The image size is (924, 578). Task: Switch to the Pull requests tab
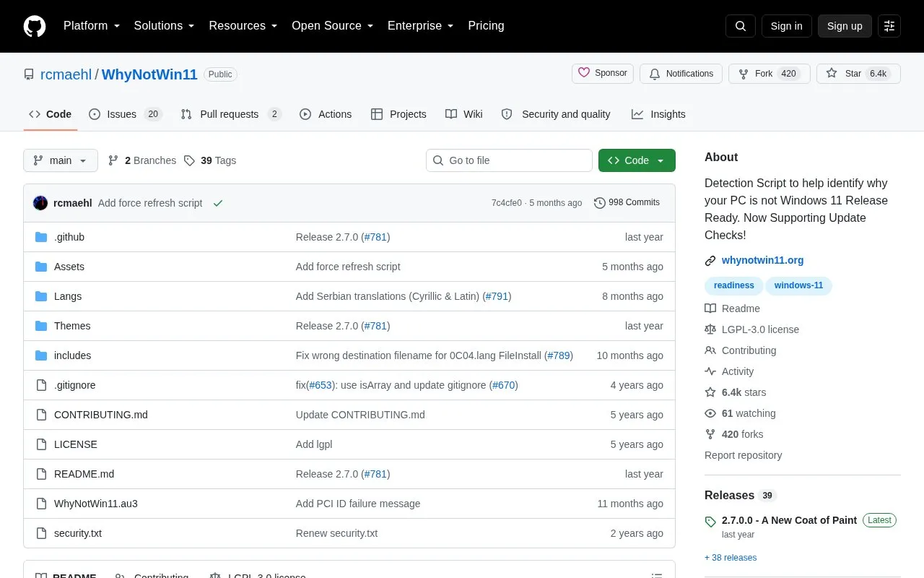click(x=231, y=114)
